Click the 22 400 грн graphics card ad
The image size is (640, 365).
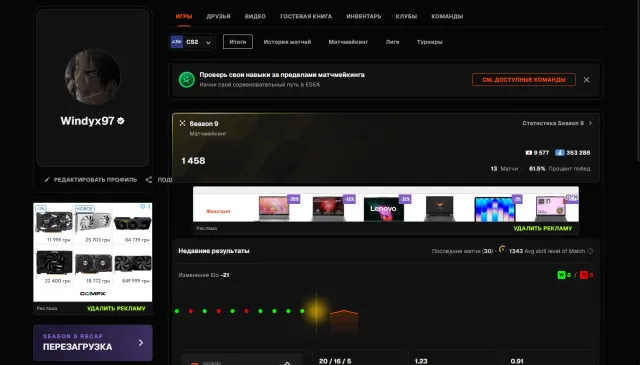click(54, 266)
